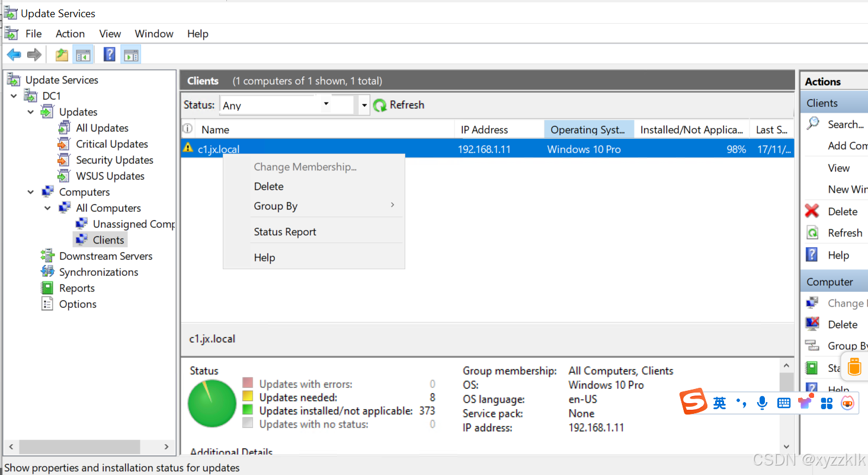
Task: Click the Security Updates tree icon
Action: tap(64, 160)
